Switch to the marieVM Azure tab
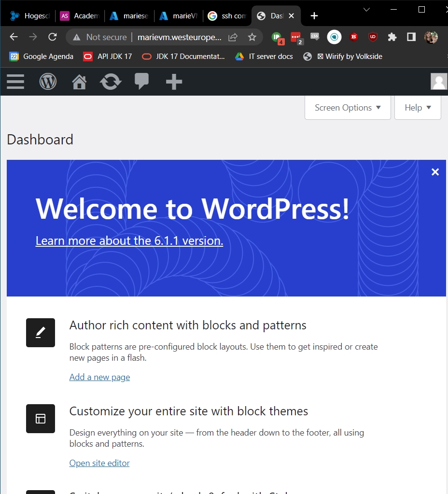This screenshot has width=448, height=494. 179,16
